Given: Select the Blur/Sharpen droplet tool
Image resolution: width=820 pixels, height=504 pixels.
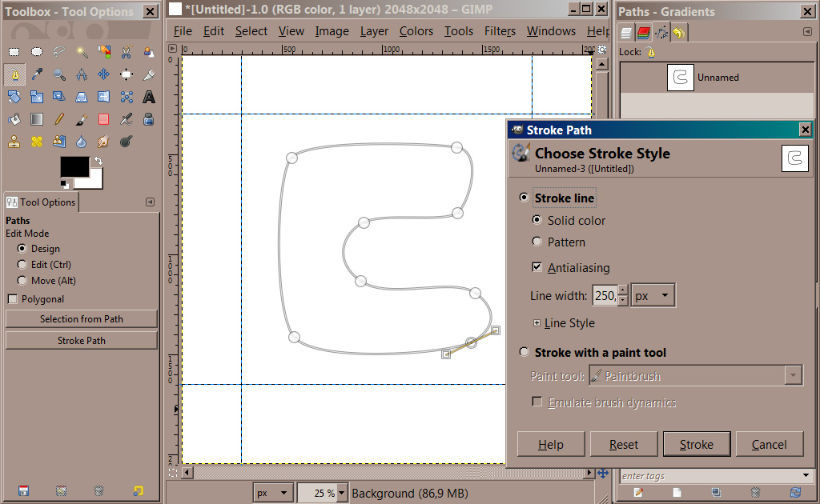Looking at the screenshot, I should pyautogui.click(x=82, y=142).
